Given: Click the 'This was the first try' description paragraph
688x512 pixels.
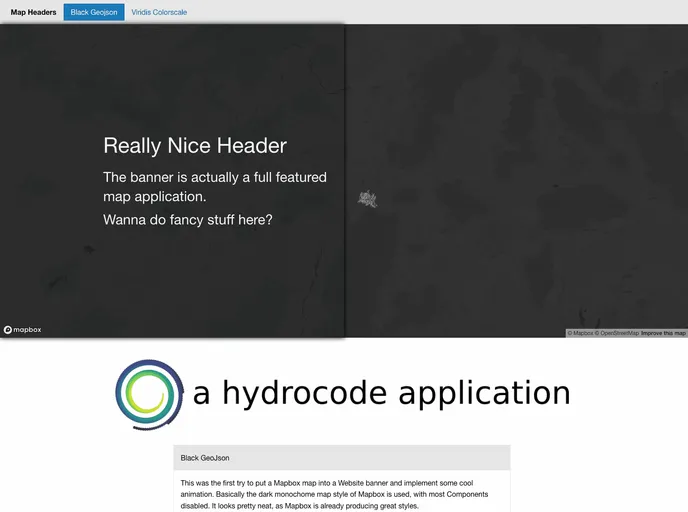Looking at the screenshot, I should pos(334,494).
